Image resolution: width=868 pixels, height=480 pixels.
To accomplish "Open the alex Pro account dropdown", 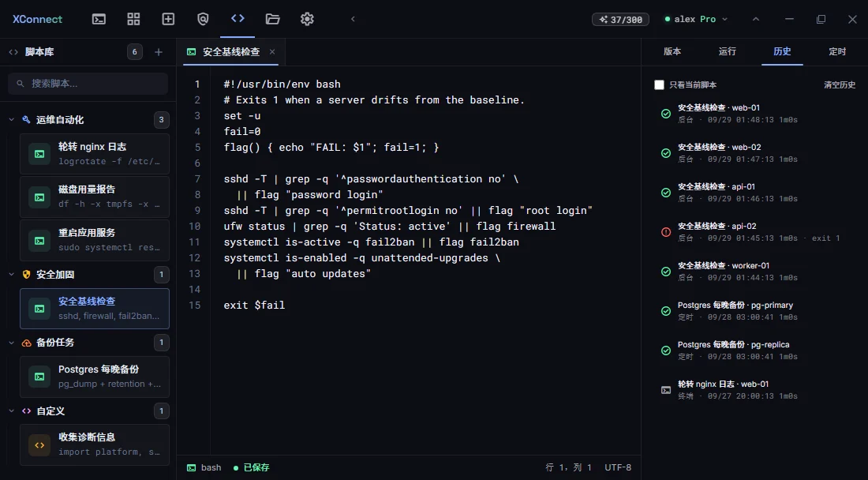I will pos(696,20).
